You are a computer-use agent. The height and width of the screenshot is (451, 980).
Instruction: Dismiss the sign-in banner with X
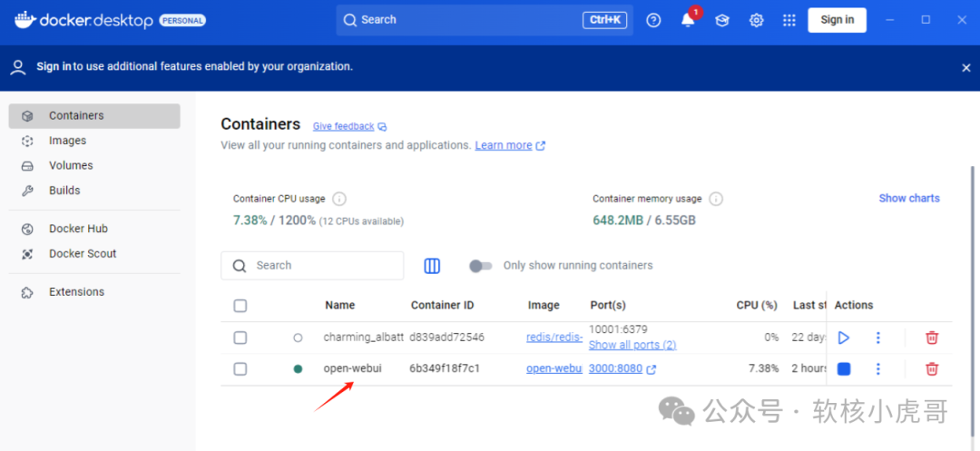(x=965, y=68)
